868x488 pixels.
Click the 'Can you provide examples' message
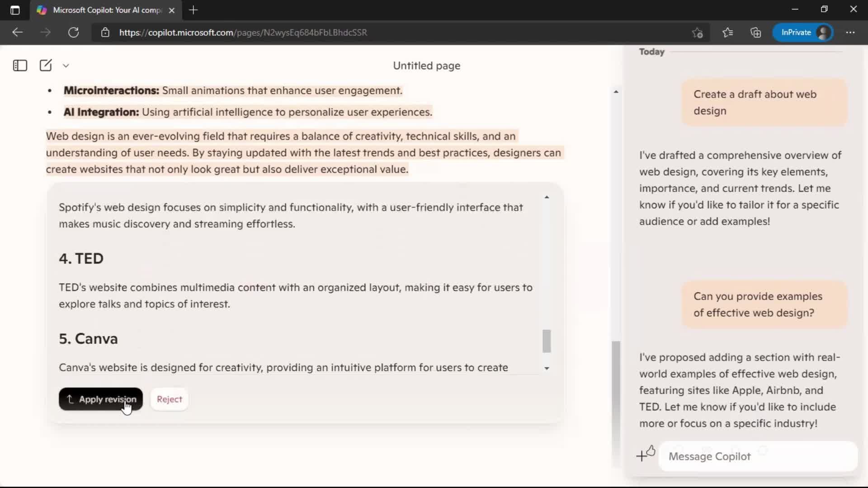pos(764,305)
